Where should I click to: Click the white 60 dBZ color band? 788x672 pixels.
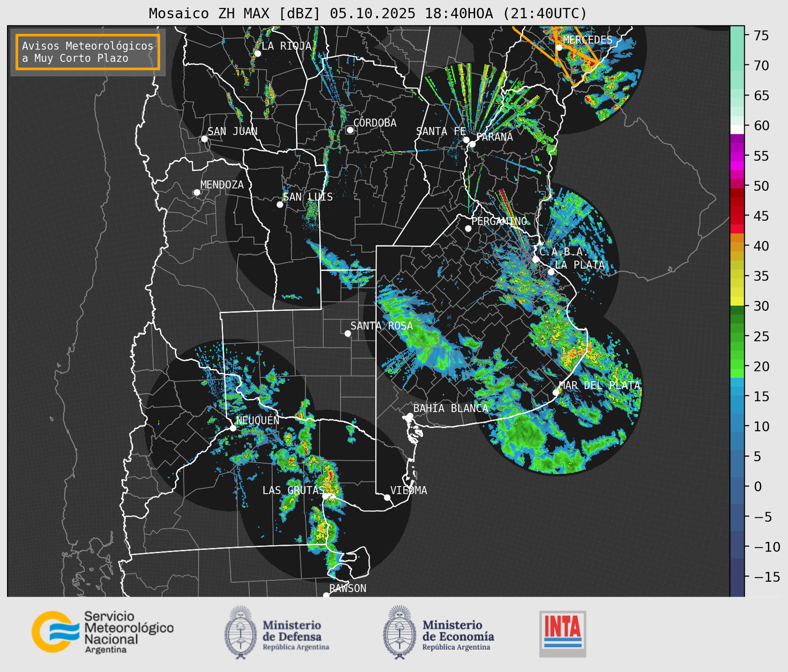tap(737, 129)
